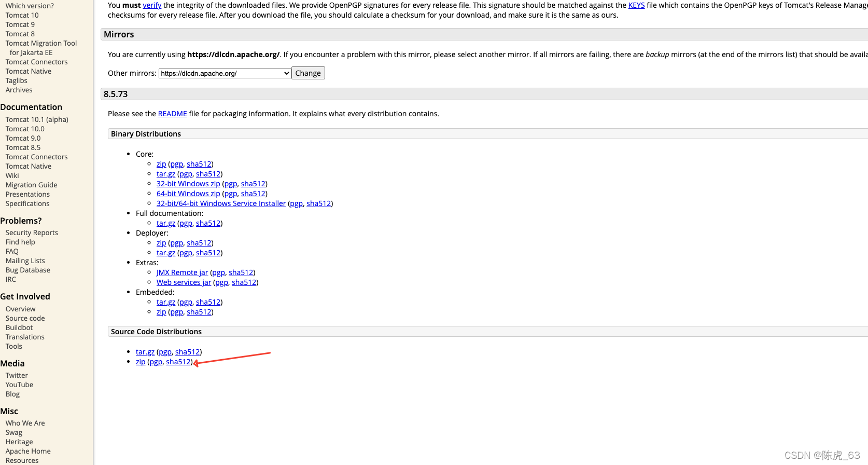Open Heritage sidebar link
This screenshot has width=868, height=465.
19,442
